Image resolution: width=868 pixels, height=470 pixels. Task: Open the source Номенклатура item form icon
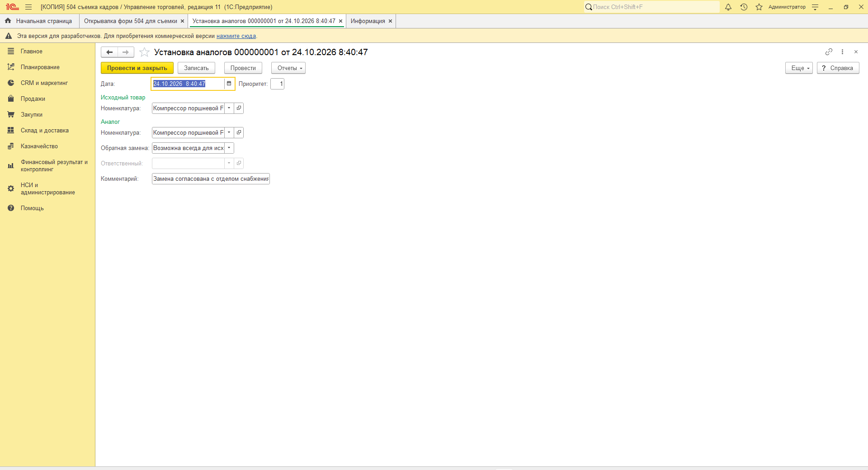(239, 108)
